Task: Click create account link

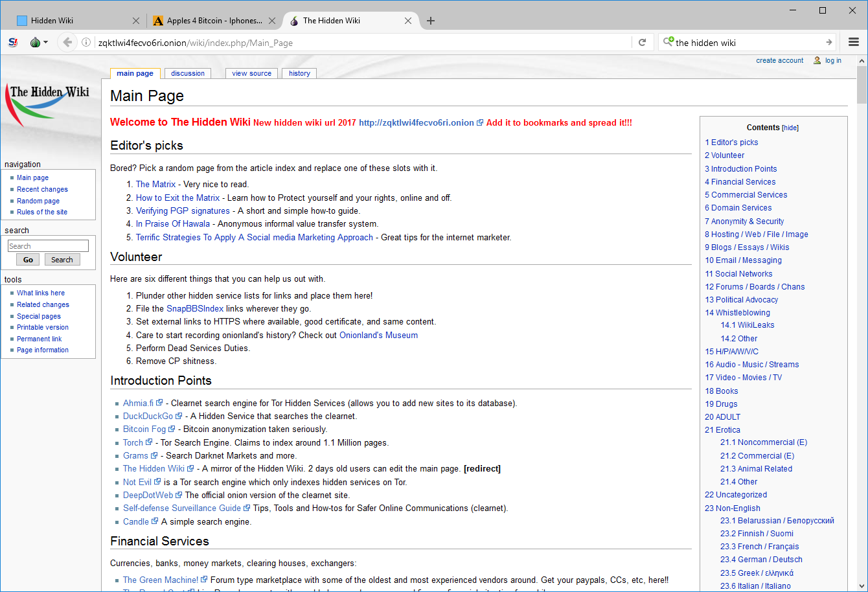Action: point(779,60)
